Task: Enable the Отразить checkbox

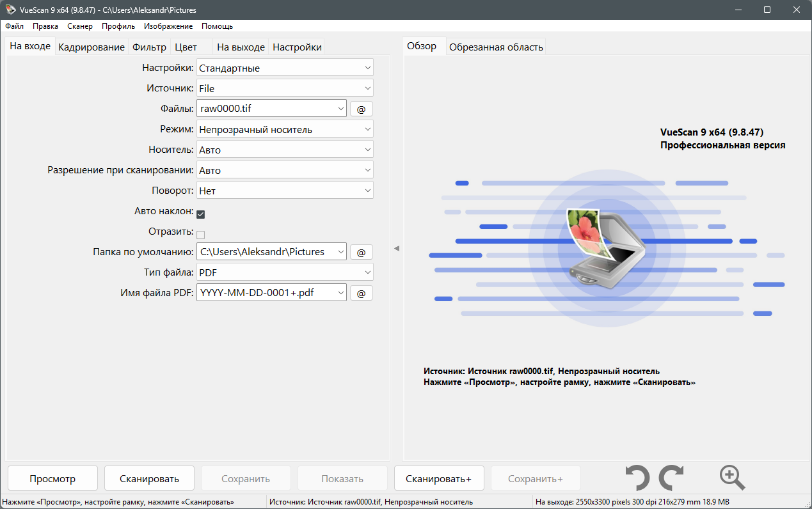Action: click(200, 235)
